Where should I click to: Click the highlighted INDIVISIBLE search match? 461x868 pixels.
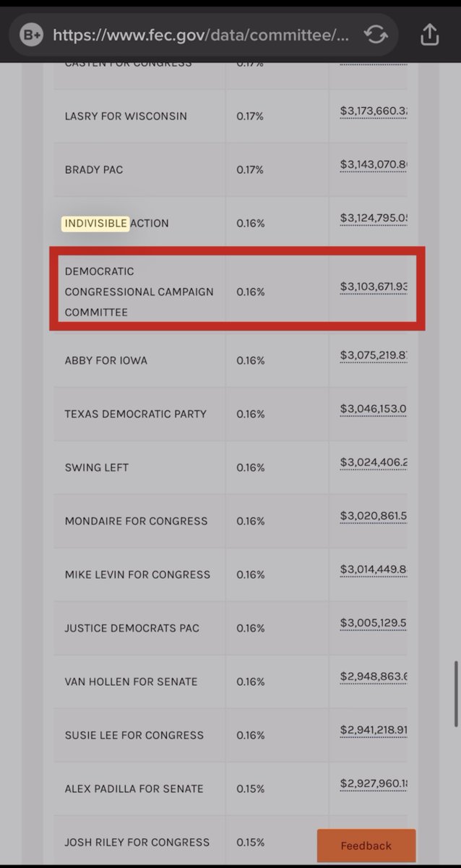(x=95, y=224)
